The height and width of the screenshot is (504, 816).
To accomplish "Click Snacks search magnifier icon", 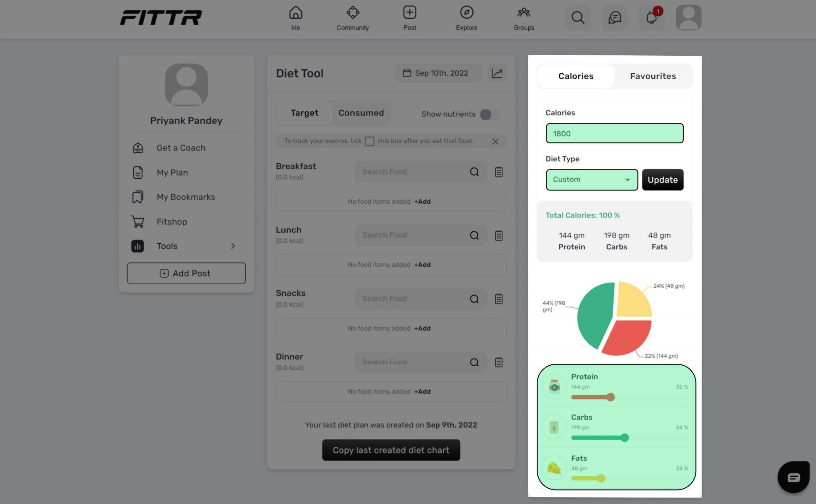I will coord(474,299).
